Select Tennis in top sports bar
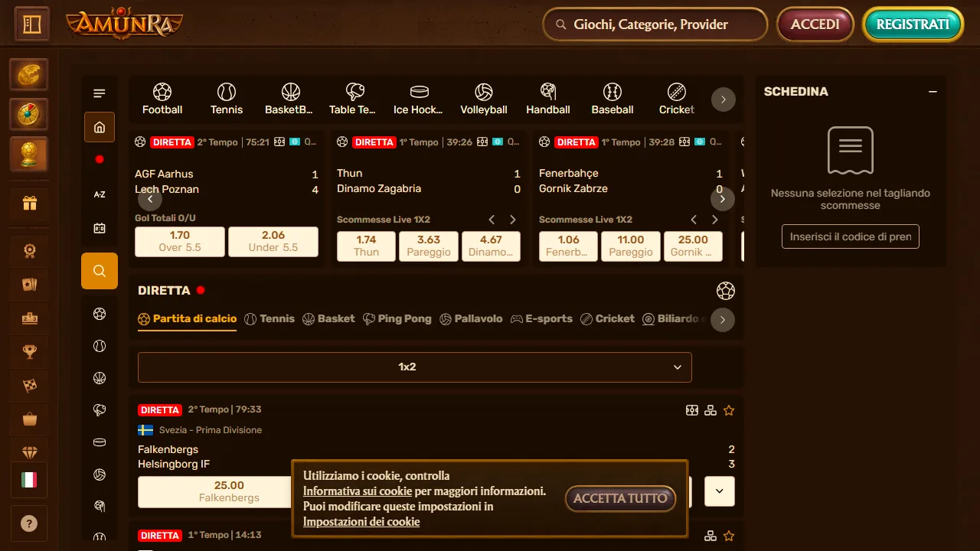Screen dimensions: 980x551 pyautogui.click(x=227, y=99)
